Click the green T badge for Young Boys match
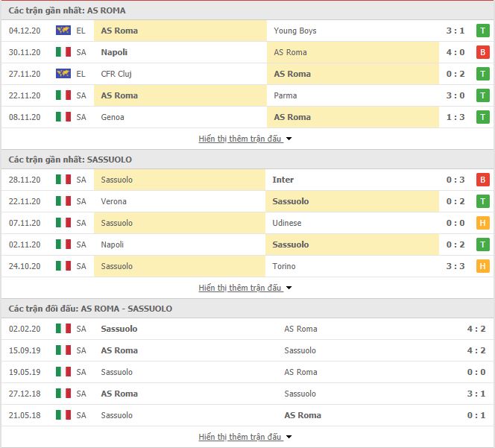This screenshot has height=448, width=495. 482,31
